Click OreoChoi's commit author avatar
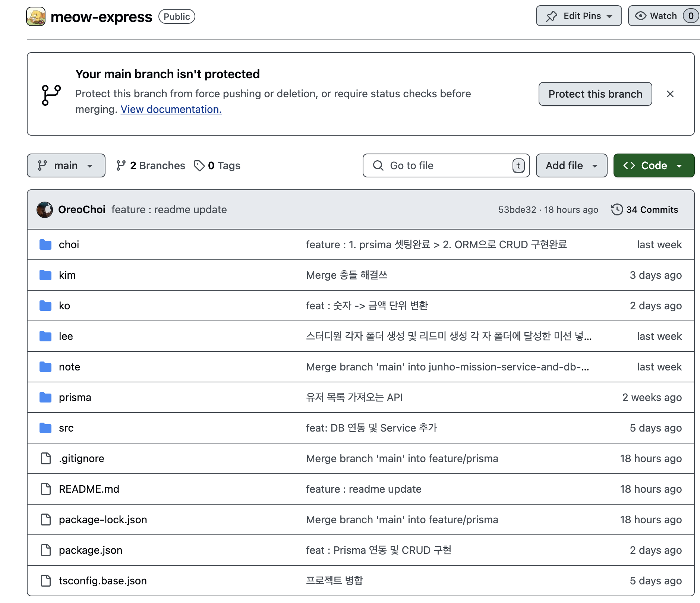Viewport: 700px width, 603px height. (45, 210)
